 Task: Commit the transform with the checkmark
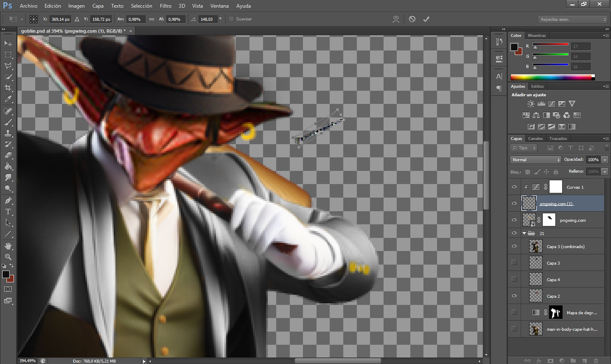click(426, 19)
